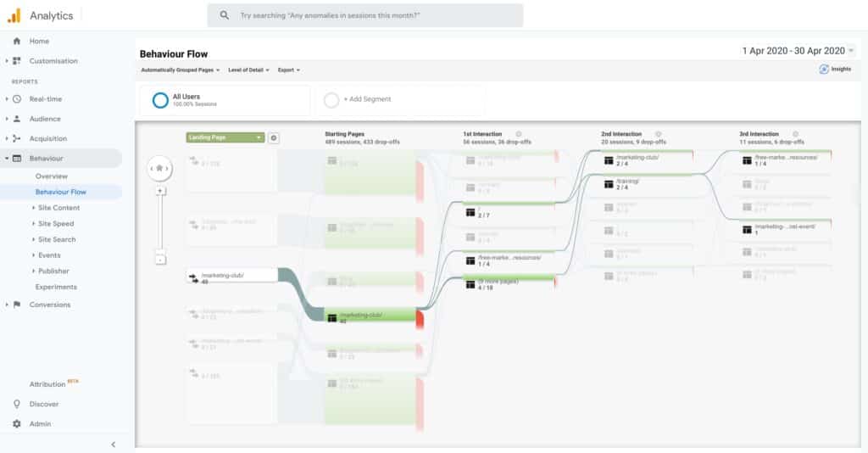Click the 3rd Interaction column settings icon

click(795, 134)
